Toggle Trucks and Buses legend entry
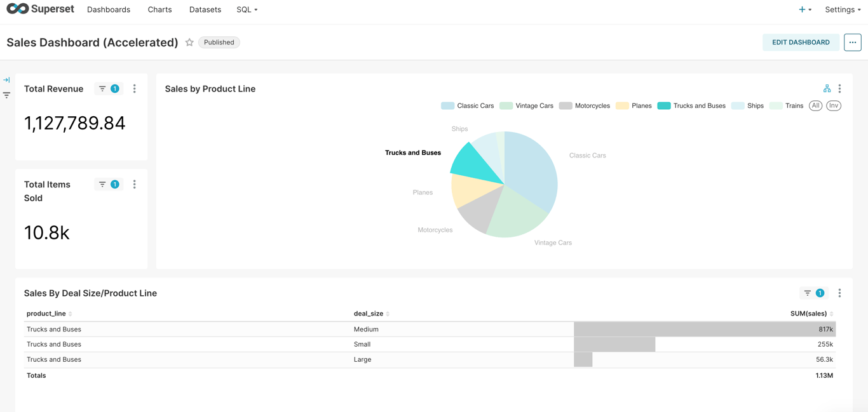This screenshot has height=412, width=868. pyautogui.click(x=692, y=106)
